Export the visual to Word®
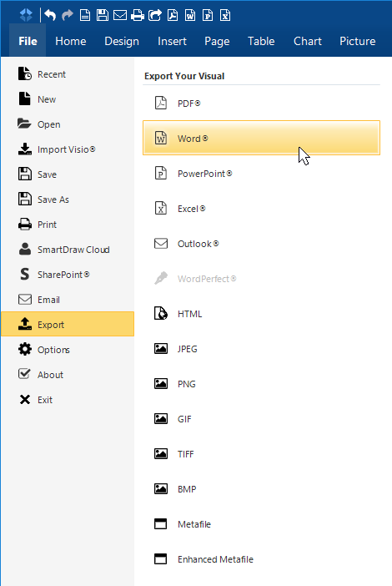Image resolution: width=392 pixels, height=586 pixels. pyautogui.click(x=261, y=138)
